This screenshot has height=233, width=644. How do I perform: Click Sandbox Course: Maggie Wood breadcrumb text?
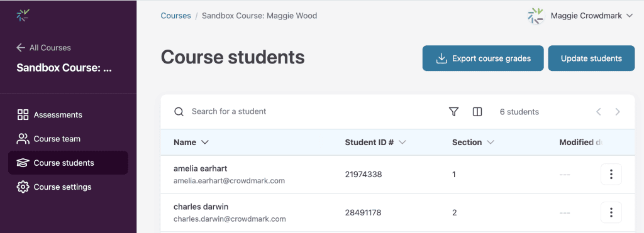click(x=260, y=16)
